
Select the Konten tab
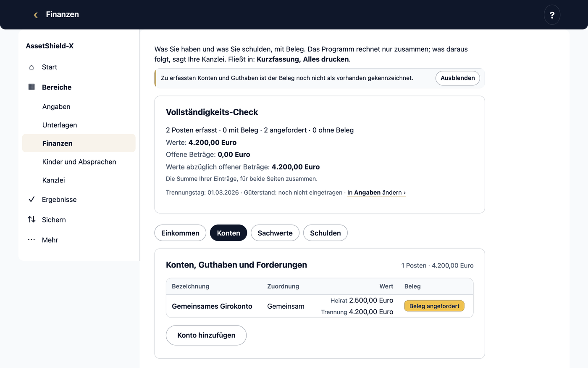[x=228, y=233]
